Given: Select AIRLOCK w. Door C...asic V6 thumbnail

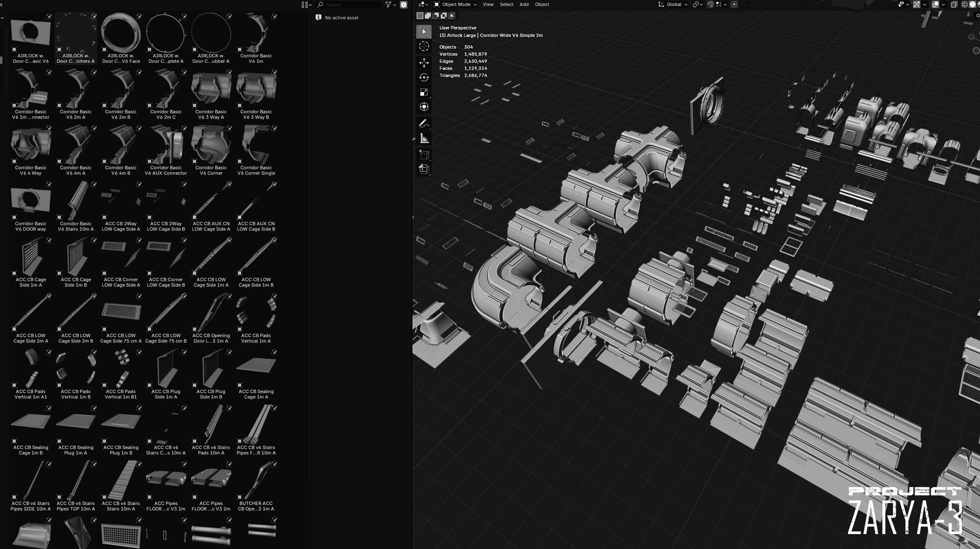Looking at the screenshot, I should coord(31,32).
